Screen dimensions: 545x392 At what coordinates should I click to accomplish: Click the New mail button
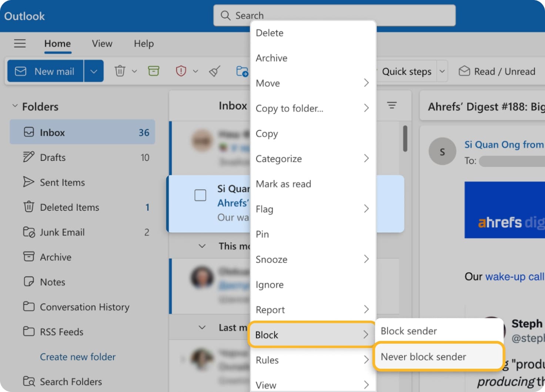click(x=46, y=71)
